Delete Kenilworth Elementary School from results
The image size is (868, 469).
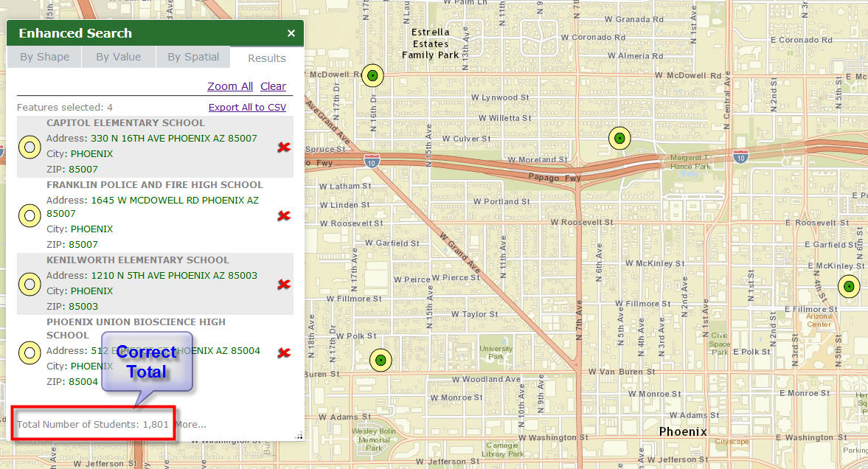pyautogui.click(x=284, y=284)
